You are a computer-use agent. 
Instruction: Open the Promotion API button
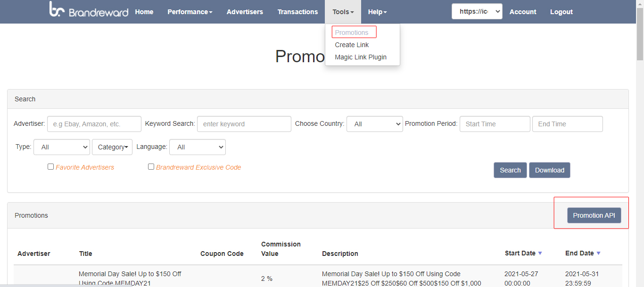click(x=594, y=215)
